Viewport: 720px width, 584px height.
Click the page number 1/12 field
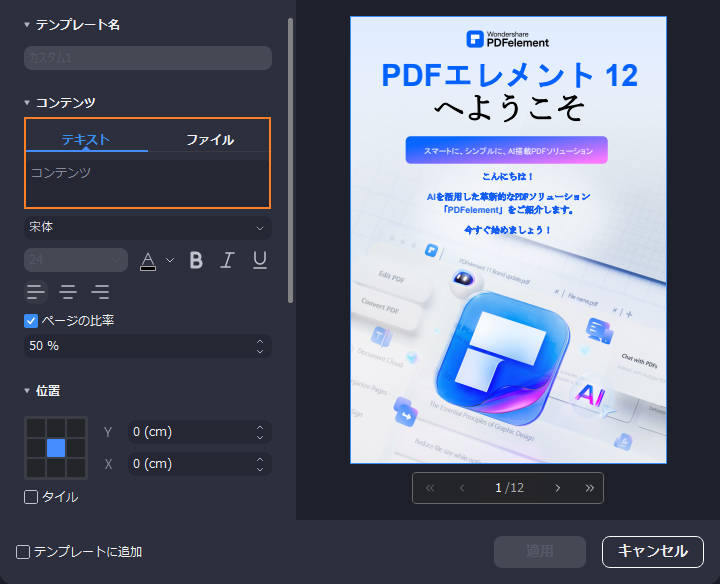point(509,488)
